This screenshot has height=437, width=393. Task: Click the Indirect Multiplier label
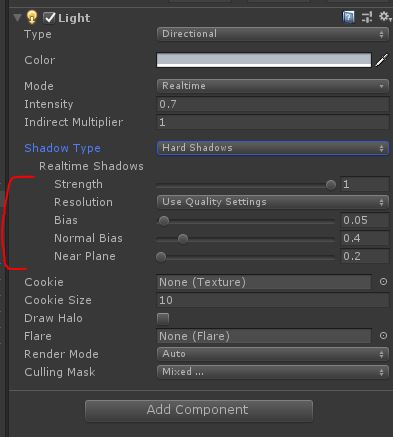pos(74,122)
